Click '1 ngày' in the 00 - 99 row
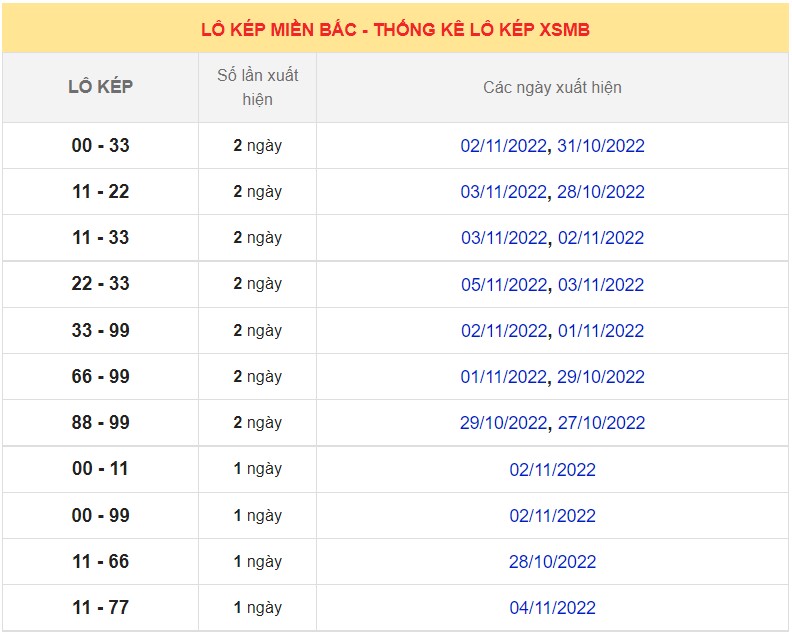This screenshot has height=633, width=792. pyautogui.click(x=258, y=516)
